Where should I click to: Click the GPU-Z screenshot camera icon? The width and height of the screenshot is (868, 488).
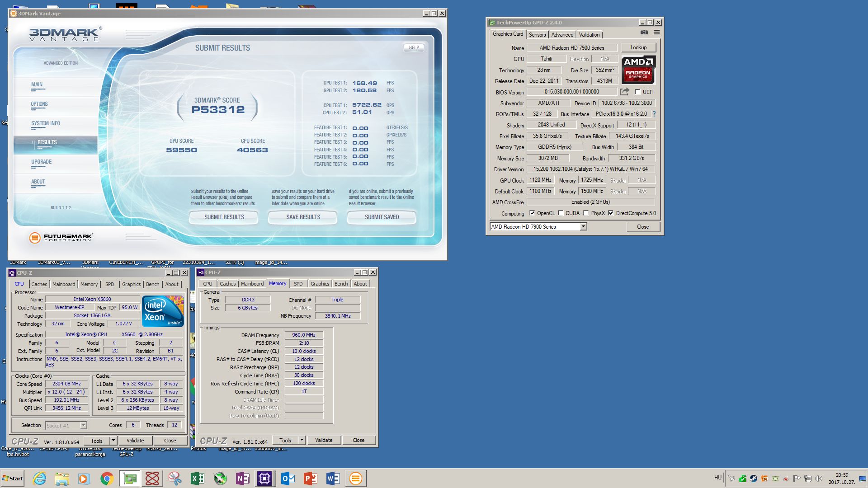coord(644,33)
